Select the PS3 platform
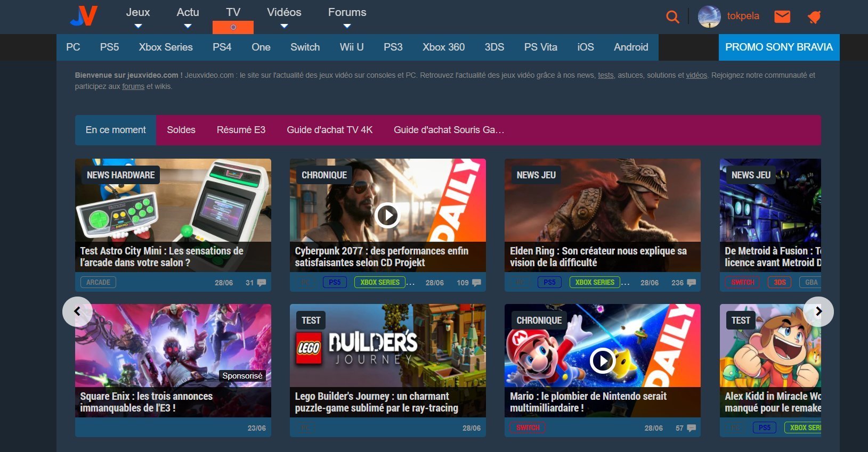Screen dimensions: 868x452 tap(393, 47)
